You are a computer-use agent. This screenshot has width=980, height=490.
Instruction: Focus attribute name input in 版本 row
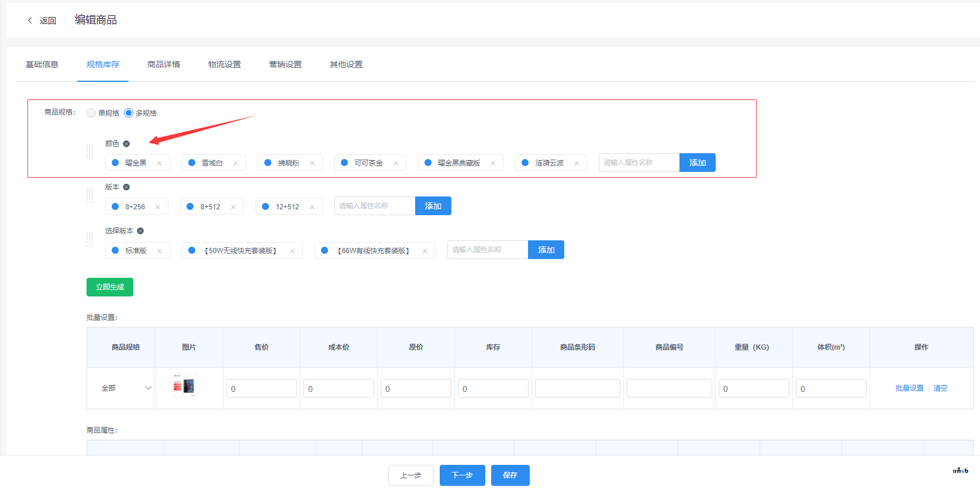tap(375, 206)
